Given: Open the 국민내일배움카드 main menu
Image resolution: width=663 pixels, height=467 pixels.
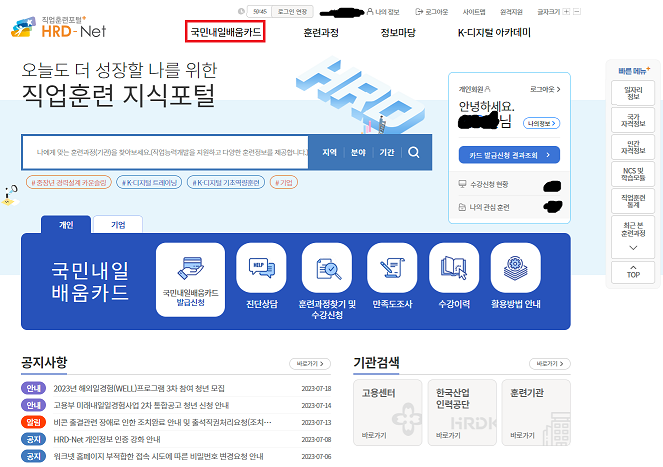Looking at the screenshot, I should pos(225,32).
